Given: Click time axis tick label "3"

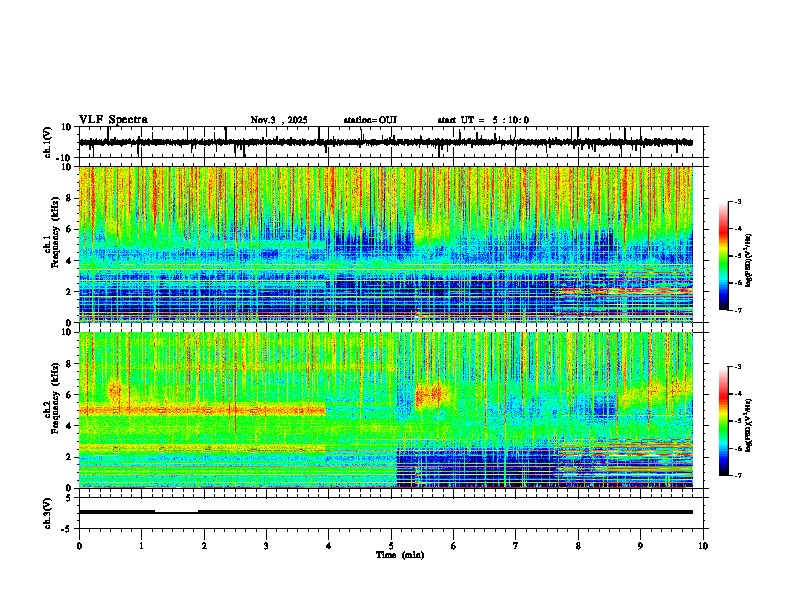Looking at the screenshot, I should [266, 546].
